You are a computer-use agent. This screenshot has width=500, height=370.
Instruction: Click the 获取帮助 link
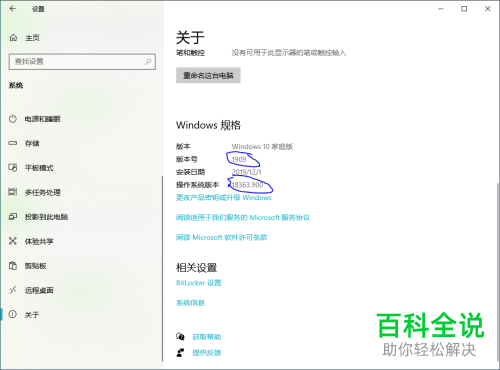(207, 337)
